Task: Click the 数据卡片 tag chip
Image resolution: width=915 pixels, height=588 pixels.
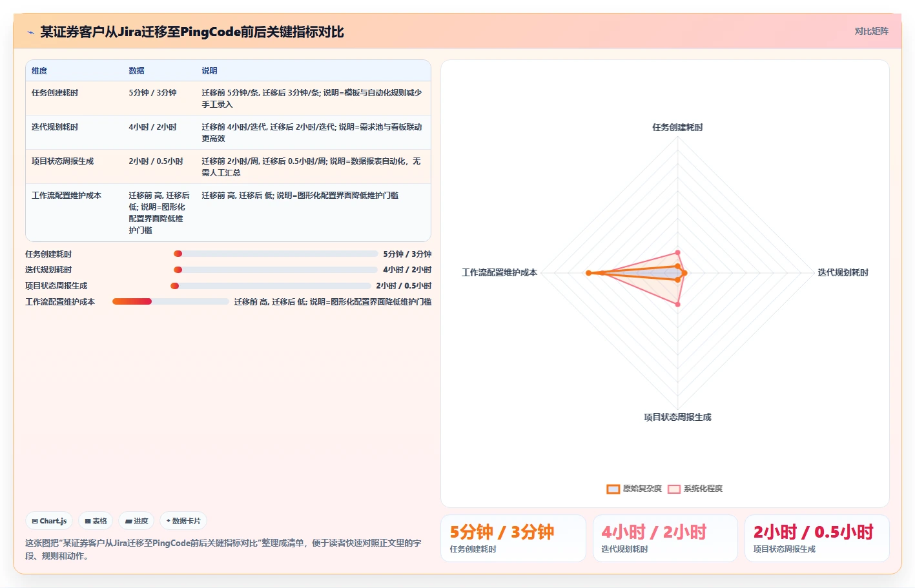Action: [183, 521]
